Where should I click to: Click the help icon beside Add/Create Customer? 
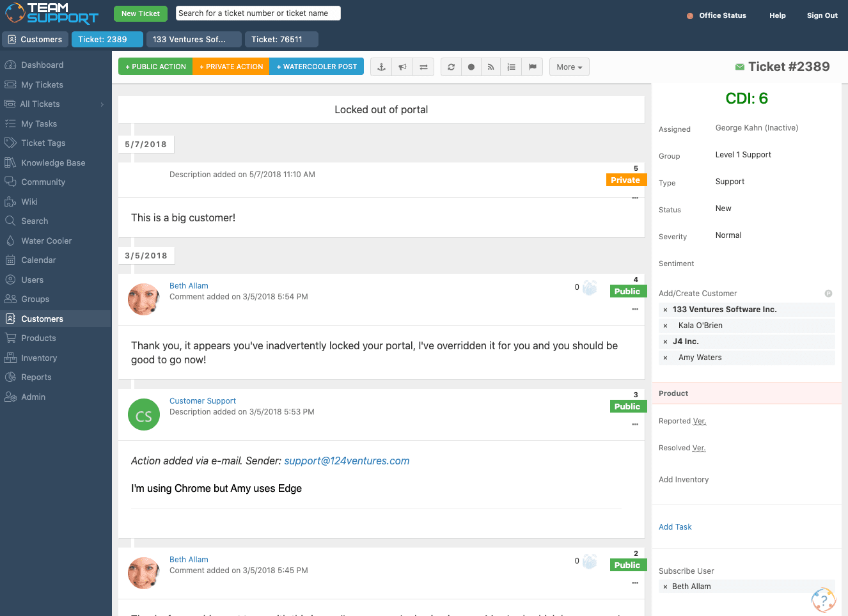pos(828,294)
